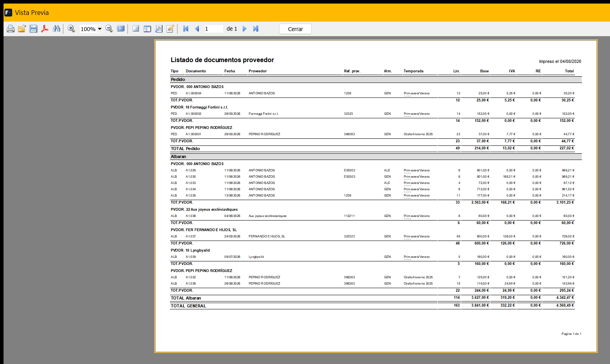Viewport: 610px width, 364px height.
Task: Click the grand total amount 4.569,49 €
Action: point(565,305)
